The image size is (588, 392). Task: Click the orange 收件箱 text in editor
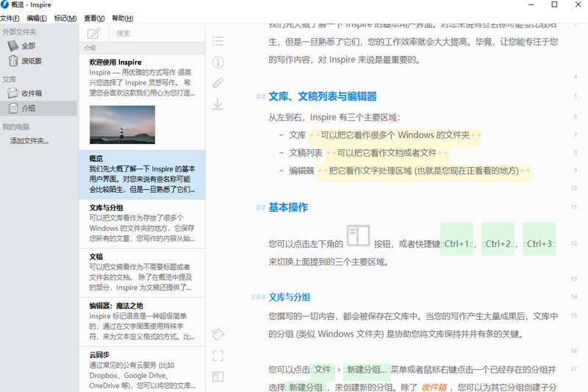tap(434, 387)
